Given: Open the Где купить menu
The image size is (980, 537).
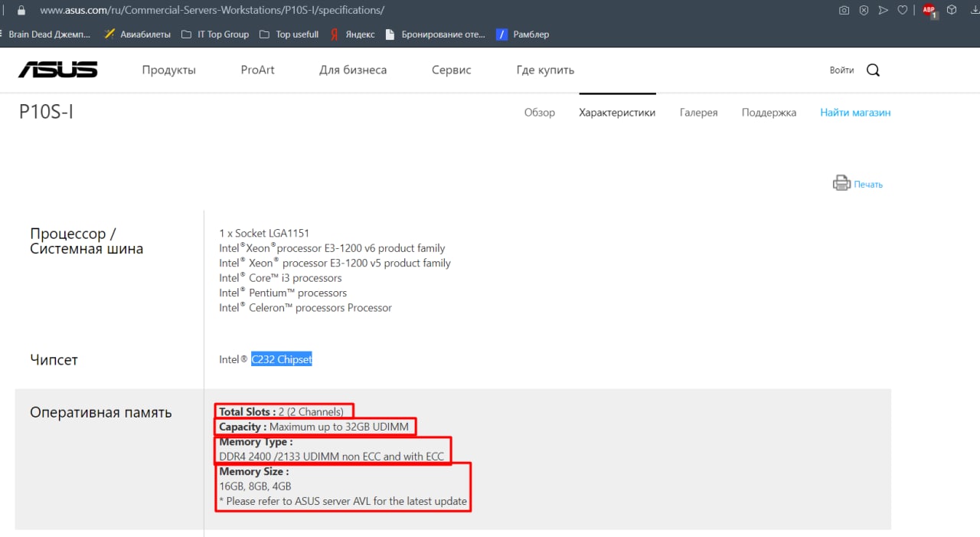Looking at the screenshot, I should 545,70.
